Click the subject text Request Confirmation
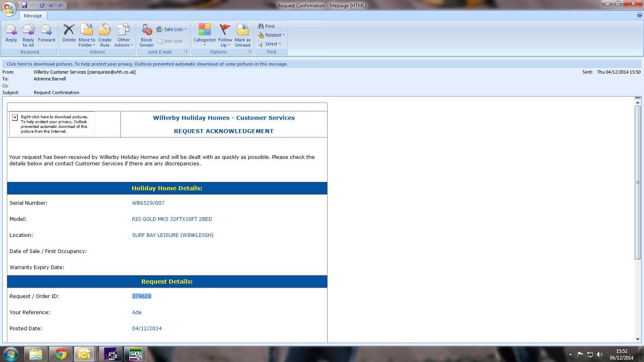 tap(56, 93)
